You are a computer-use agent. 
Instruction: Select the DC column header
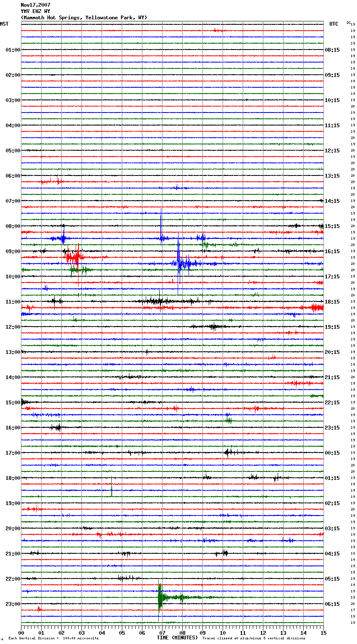point(349,23)
